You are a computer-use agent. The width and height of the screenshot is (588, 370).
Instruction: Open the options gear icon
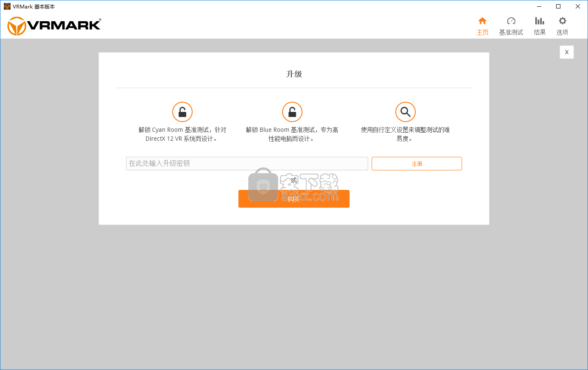563,21
